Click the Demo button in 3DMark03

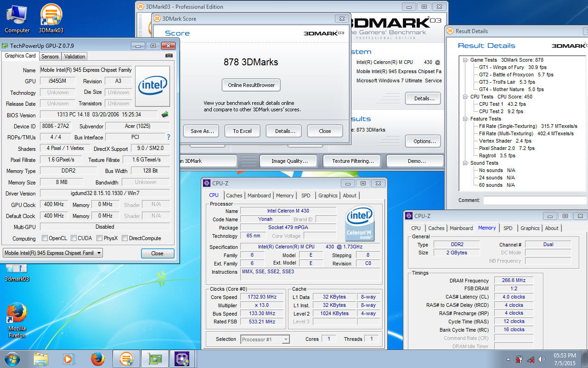pyautogui.click(x=416, y=161)
